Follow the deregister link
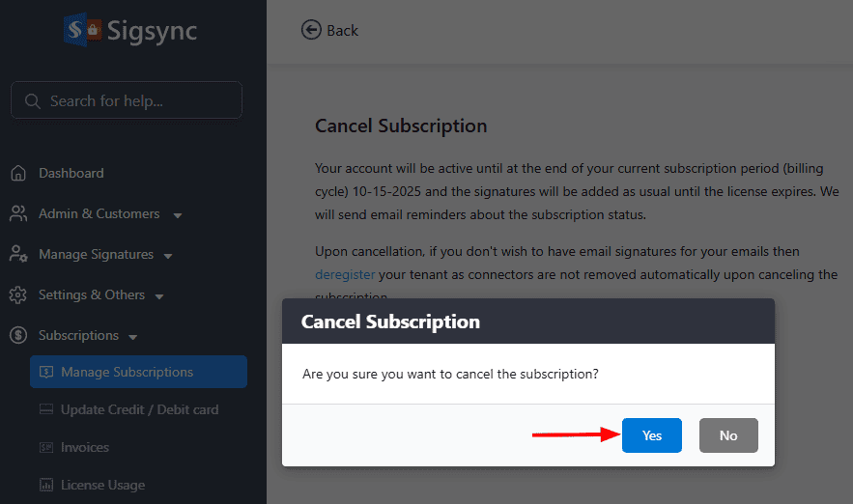The width and height of the screenshot is (853, 504). coord(345,275)
